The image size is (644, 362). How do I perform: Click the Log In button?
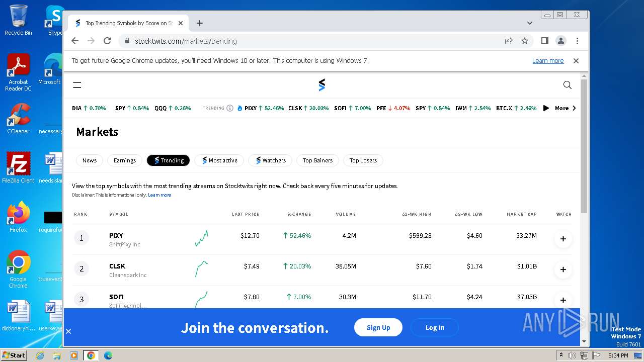tap(435, 328)
